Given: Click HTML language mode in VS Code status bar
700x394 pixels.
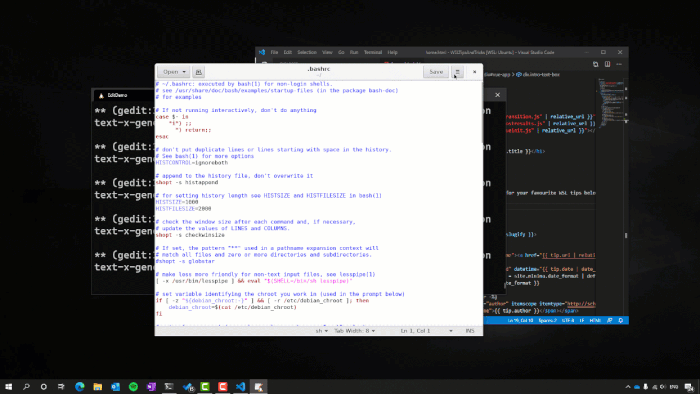Looking at the screenshot, I should 595,320.
